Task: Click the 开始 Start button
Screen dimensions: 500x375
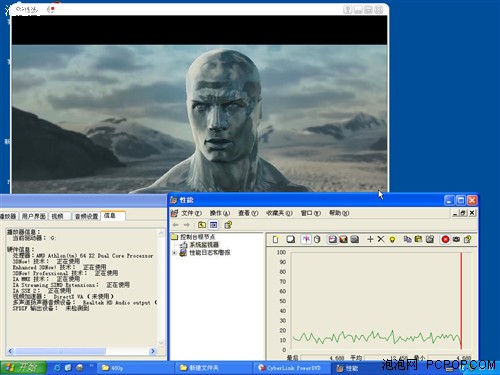Action: click(23, 368)
